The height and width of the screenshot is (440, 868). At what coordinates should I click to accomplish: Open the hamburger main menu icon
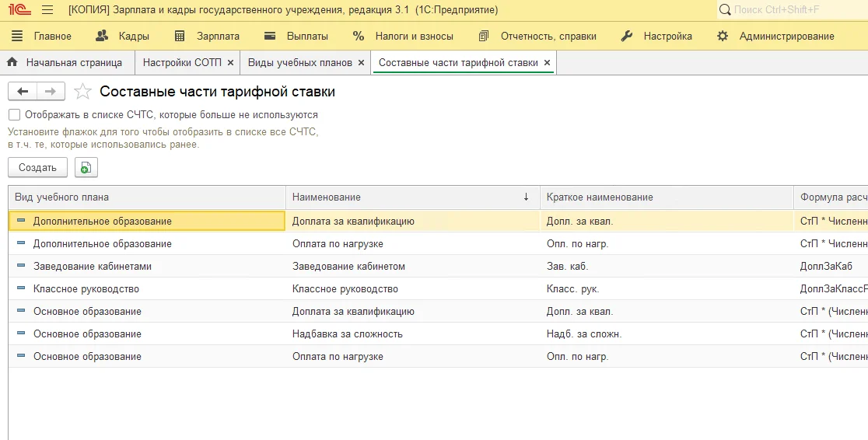pyautogui.click(x=47, y=10)
